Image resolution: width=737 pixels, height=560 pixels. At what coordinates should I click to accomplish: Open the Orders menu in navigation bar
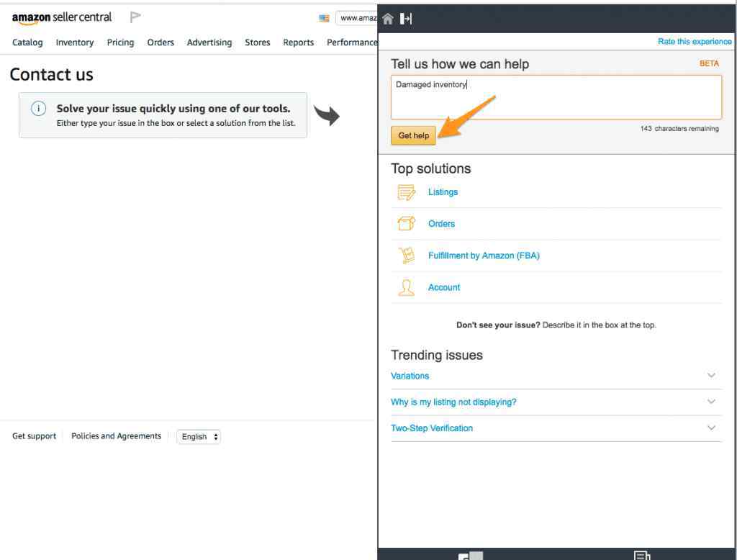(x=160, y=42)
